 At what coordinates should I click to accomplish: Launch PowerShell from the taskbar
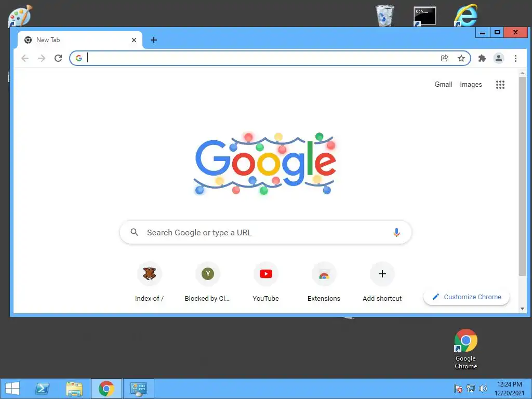click(43, 389)
